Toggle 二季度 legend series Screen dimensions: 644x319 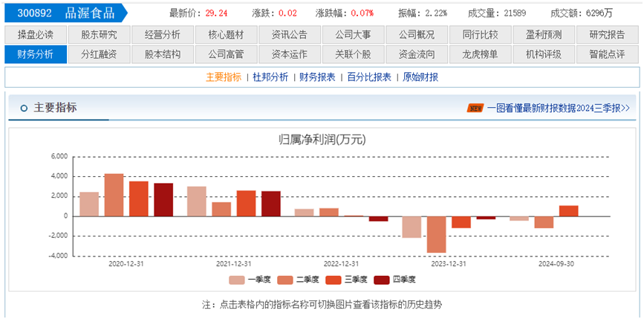click(299, 280)
